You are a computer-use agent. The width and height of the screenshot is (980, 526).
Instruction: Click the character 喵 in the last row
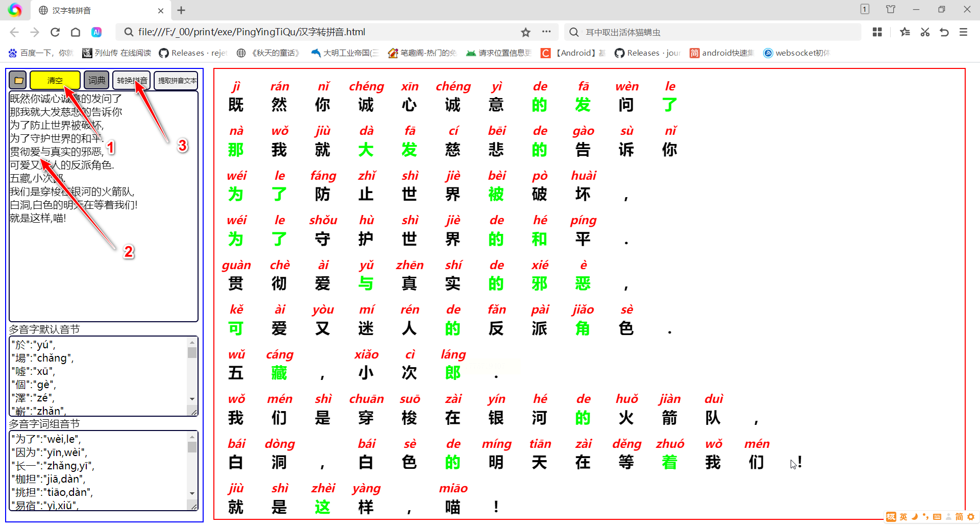(x=453, y=507)
